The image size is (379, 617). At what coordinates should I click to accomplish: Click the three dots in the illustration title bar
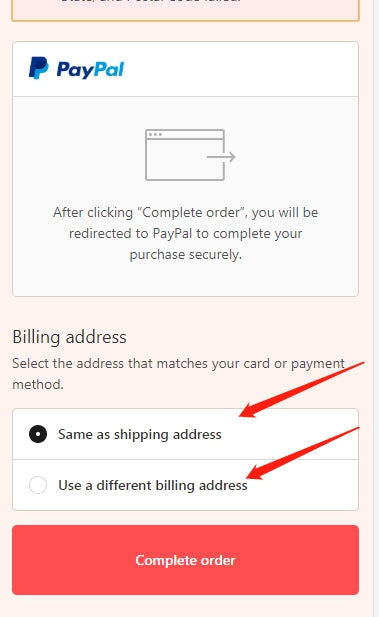coord(155,135)
